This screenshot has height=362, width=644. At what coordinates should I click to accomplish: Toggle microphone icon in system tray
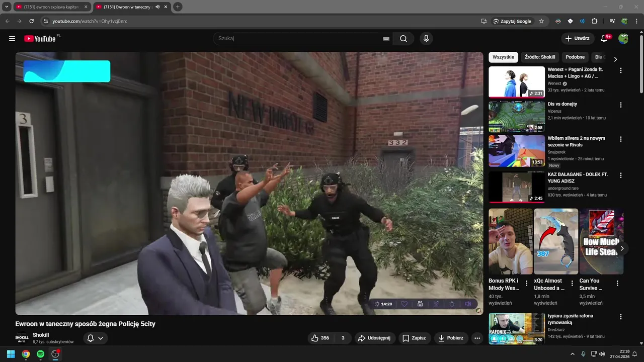coord(583,354)
